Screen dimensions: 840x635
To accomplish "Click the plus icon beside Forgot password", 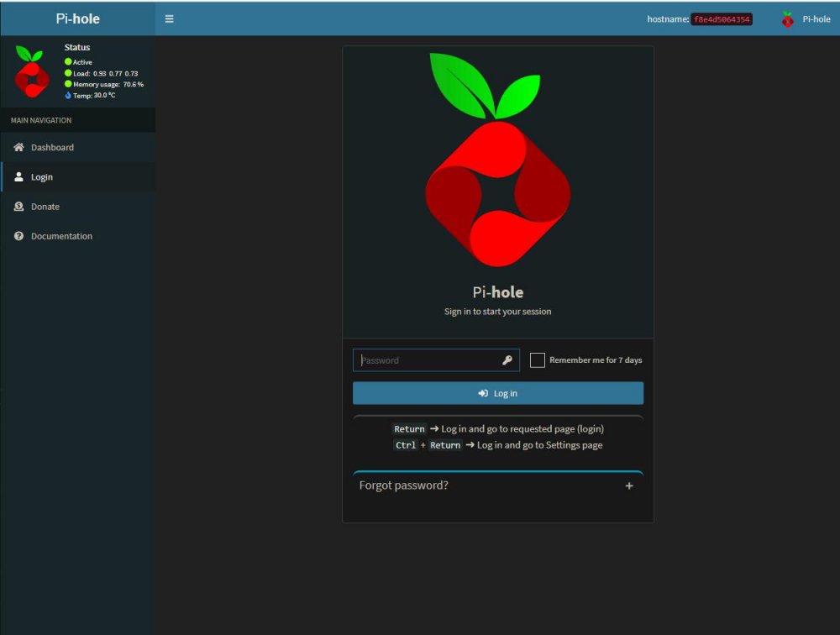I will 629,485.
